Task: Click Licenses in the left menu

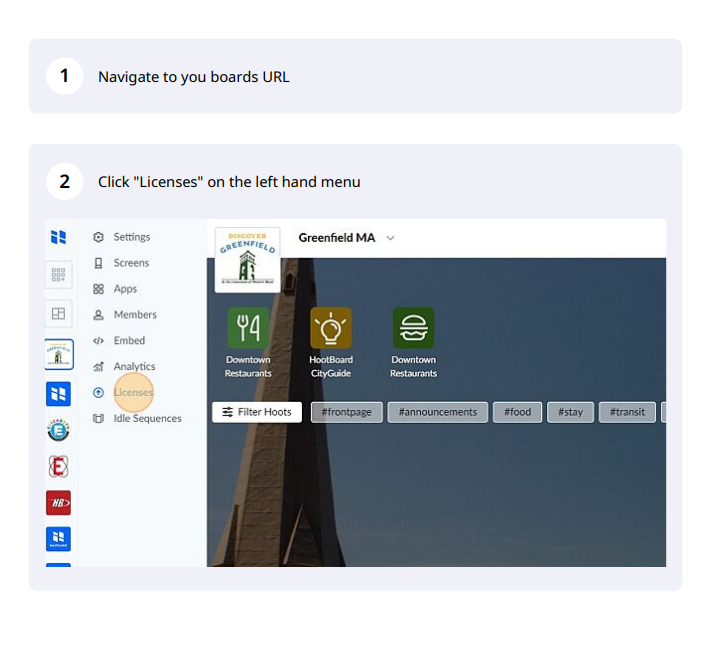Action: point(133,393)
